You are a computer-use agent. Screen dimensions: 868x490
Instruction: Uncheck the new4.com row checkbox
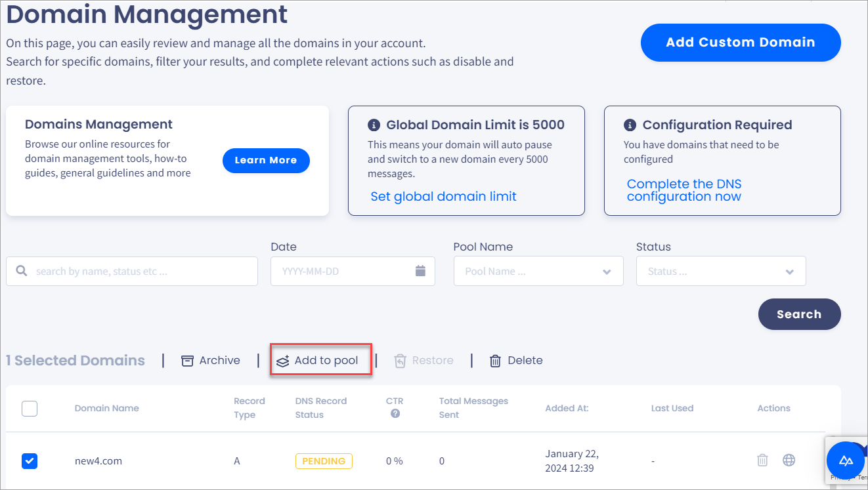click(x=30, y=461)
